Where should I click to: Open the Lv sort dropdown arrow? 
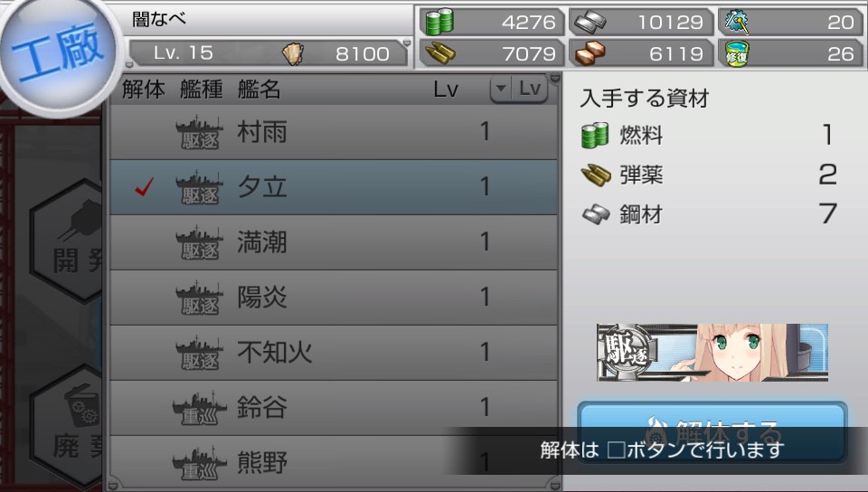point(501,88)
